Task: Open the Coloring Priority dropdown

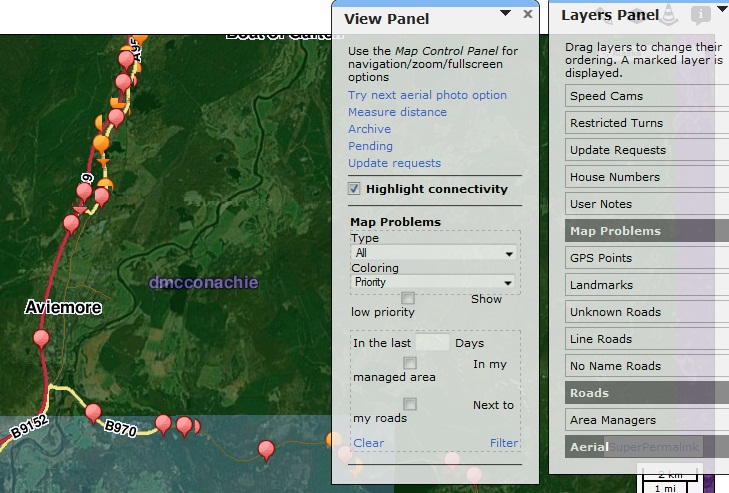Action: click(x=432, y=282)
